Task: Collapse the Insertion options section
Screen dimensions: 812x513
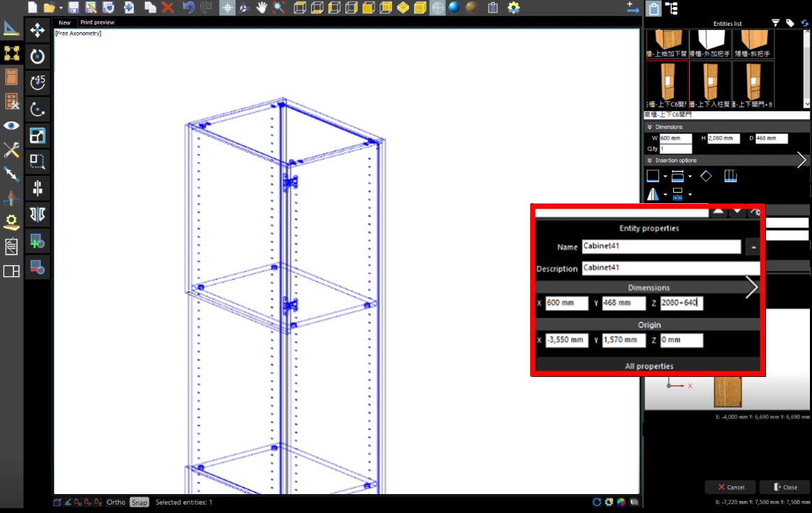Action: (649, 161)
